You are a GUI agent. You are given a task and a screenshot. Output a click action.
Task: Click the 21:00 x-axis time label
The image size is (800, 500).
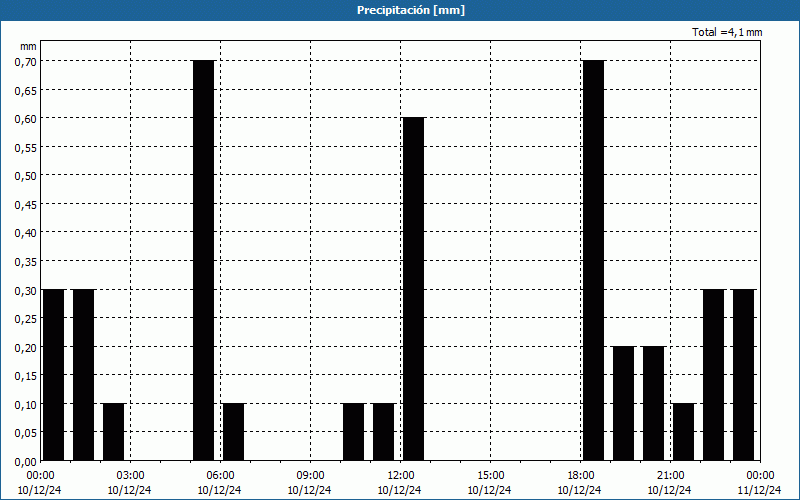(670, 476)
